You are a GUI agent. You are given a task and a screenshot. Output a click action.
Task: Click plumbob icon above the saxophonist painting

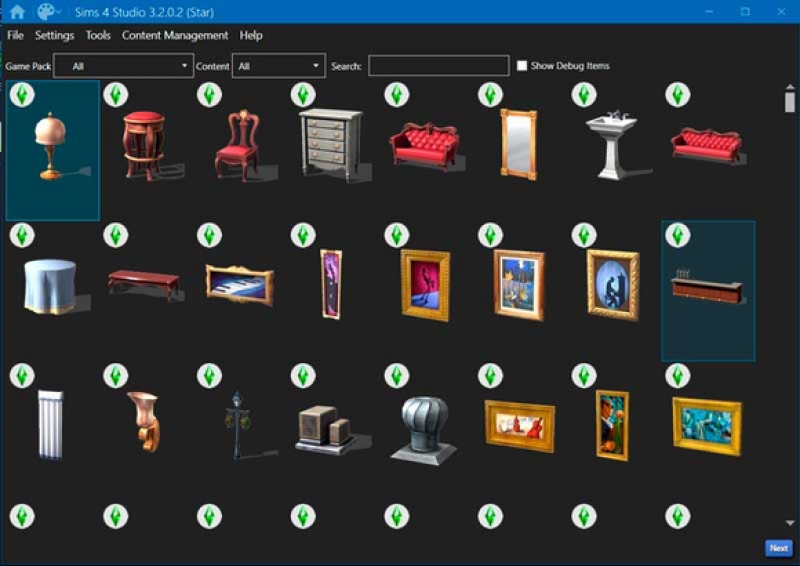click(x=397, y=235)
